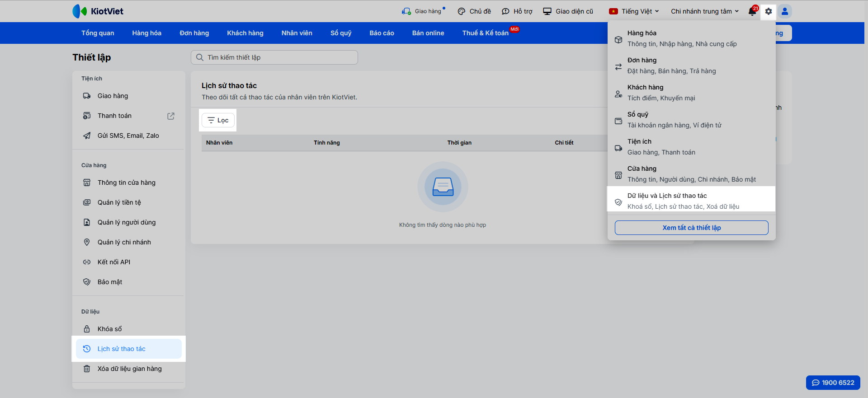Switch to Giao diện cũ link
The width and height of the screenshot is (868, 398).
(575, 11)
